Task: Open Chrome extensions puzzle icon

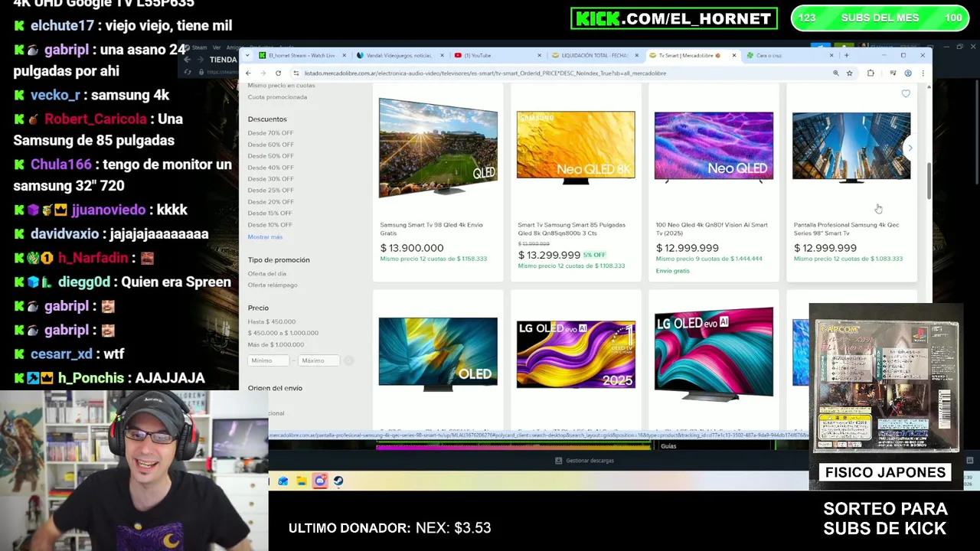Action: coord(871,73)
